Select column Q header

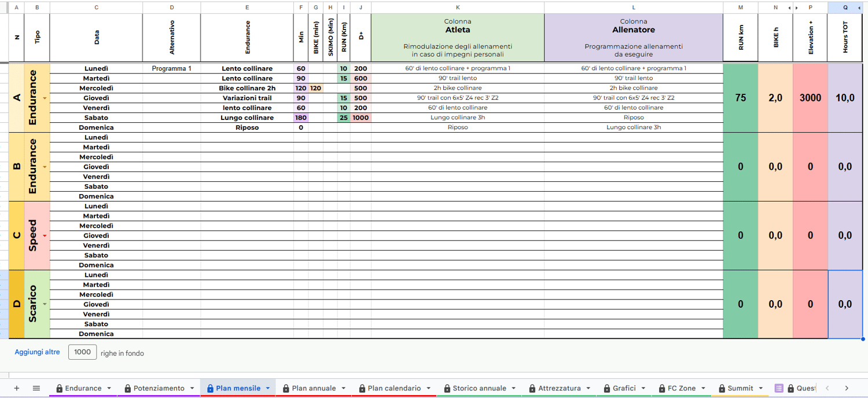click(845, 8)
